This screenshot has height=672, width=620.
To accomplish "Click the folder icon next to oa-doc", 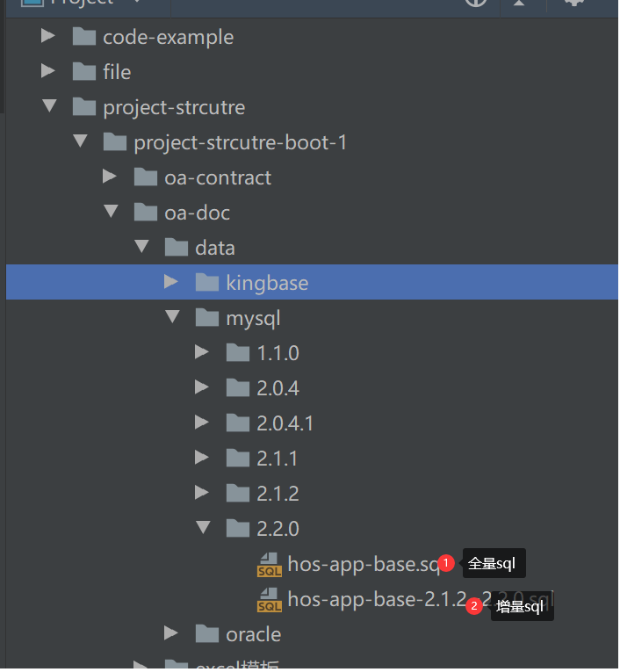I will click(146, 213).
